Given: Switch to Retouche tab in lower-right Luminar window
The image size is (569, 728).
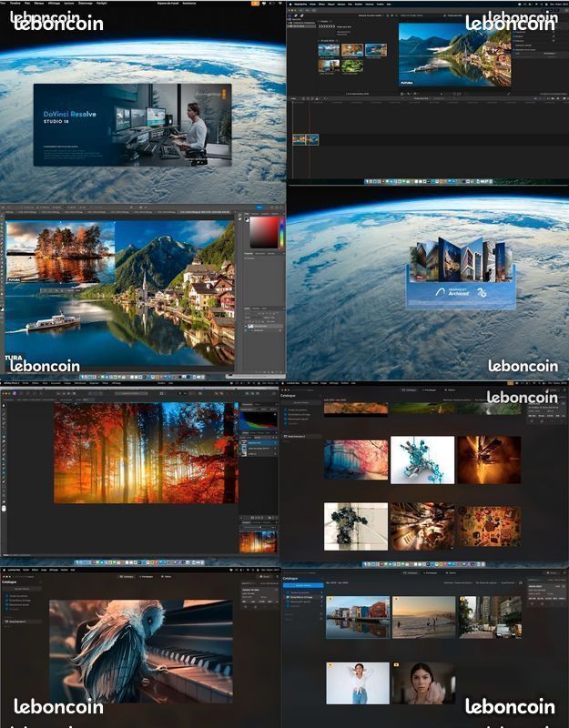Looking at the screenshot, I should (x=452, y=573).
